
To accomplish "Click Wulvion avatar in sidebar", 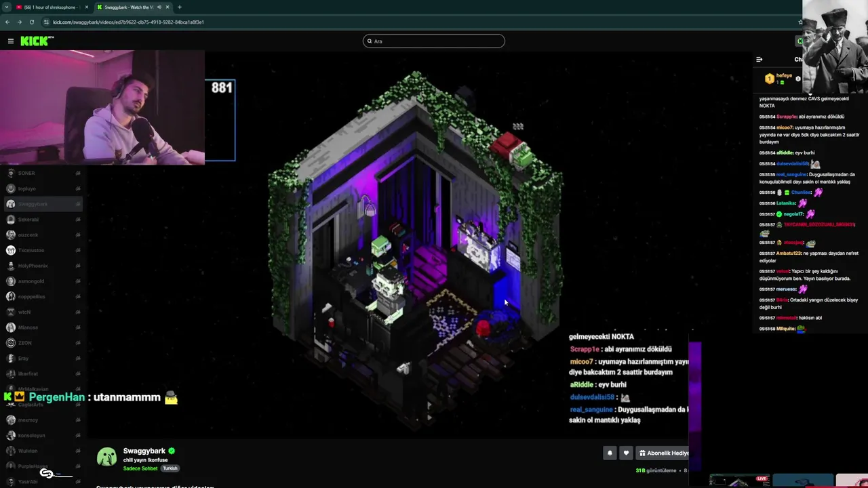I will click(x=11, y=451).
